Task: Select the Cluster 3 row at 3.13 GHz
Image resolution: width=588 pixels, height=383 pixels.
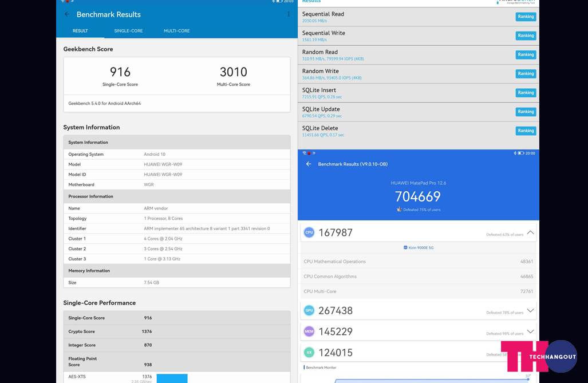Action: pos(176,259)
